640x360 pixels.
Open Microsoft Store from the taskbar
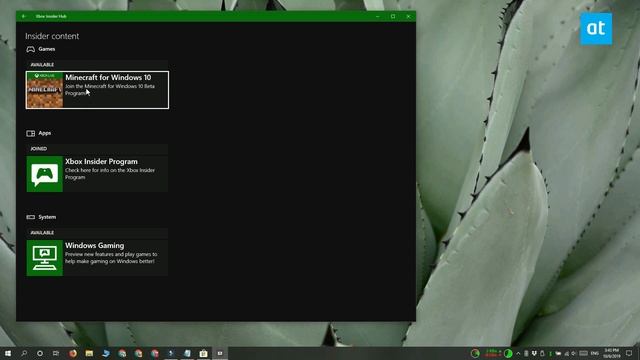point(203,353)
